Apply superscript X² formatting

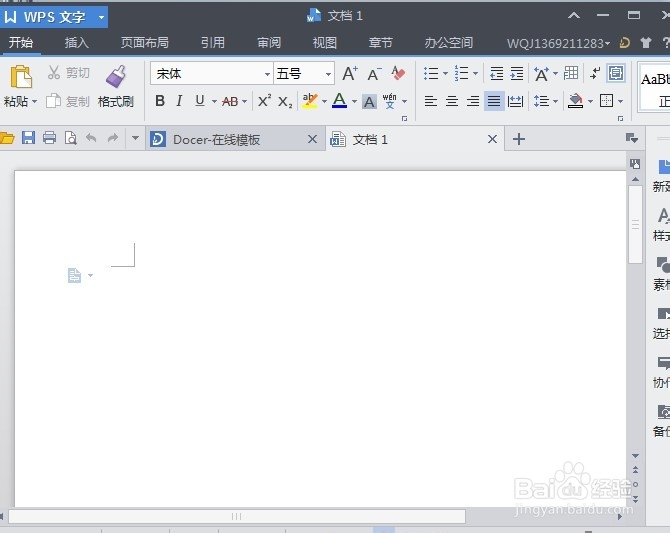tap(264, 101)
